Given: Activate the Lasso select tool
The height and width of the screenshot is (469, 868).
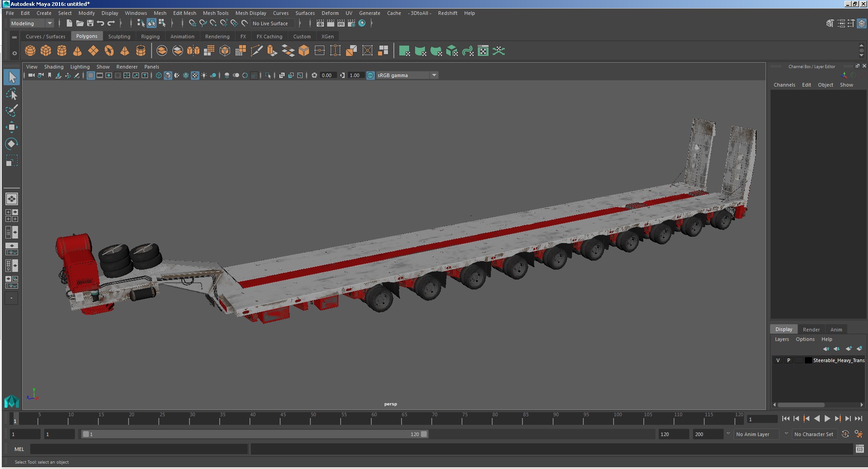Looking at the screenshot, I should [12, 94].
